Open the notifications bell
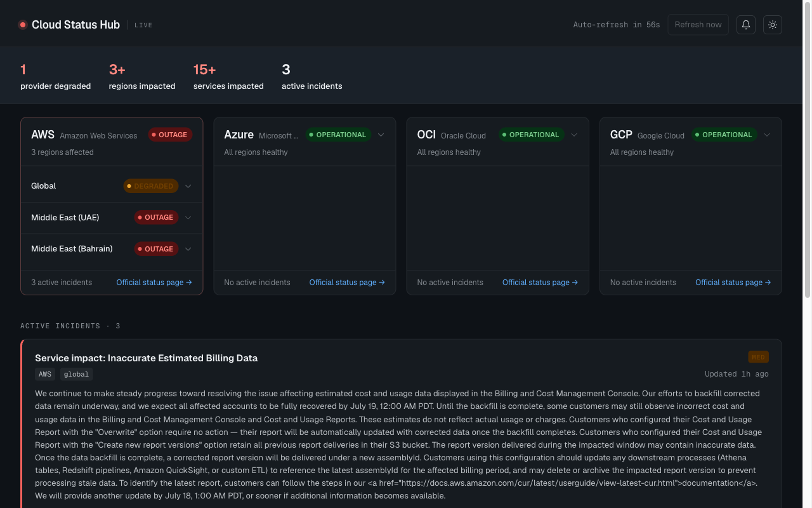812x508 pixels. pyautogui.click(x=746, y=25)
